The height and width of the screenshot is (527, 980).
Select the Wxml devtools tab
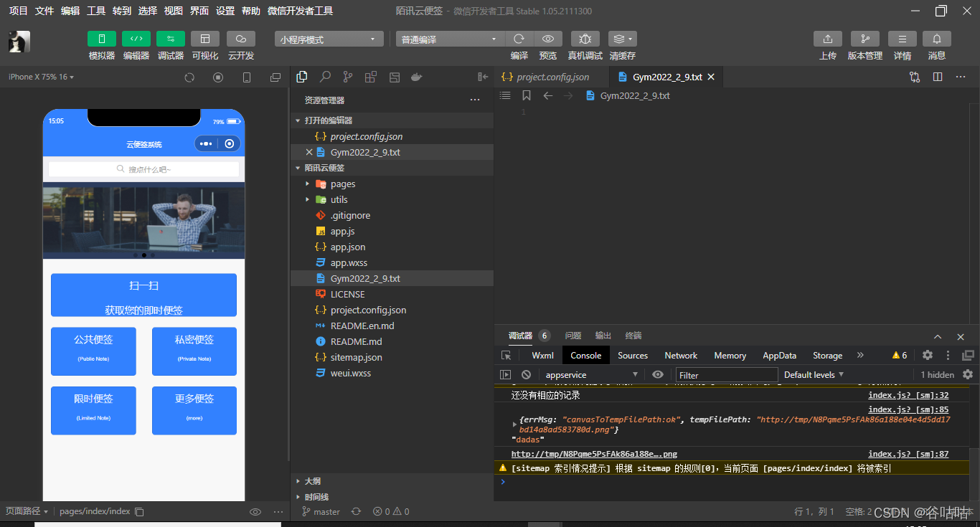click(542, 355)
